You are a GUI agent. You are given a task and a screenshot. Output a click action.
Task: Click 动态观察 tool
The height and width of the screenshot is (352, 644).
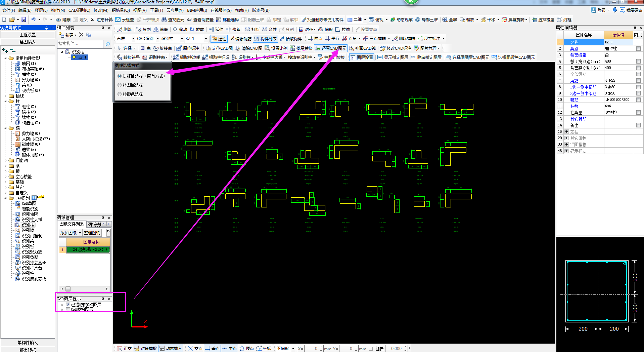click(x=401, y=19)
